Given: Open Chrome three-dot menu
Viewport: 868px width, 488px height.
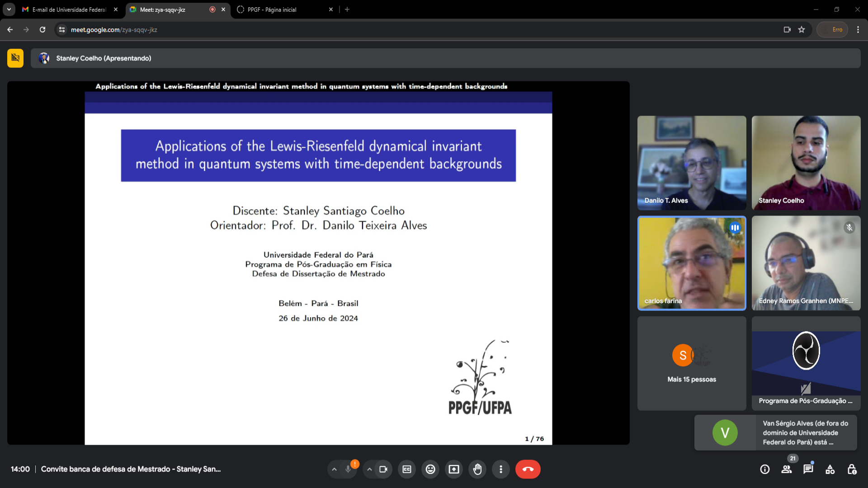Looking at the screenshot, I should 858,30.
